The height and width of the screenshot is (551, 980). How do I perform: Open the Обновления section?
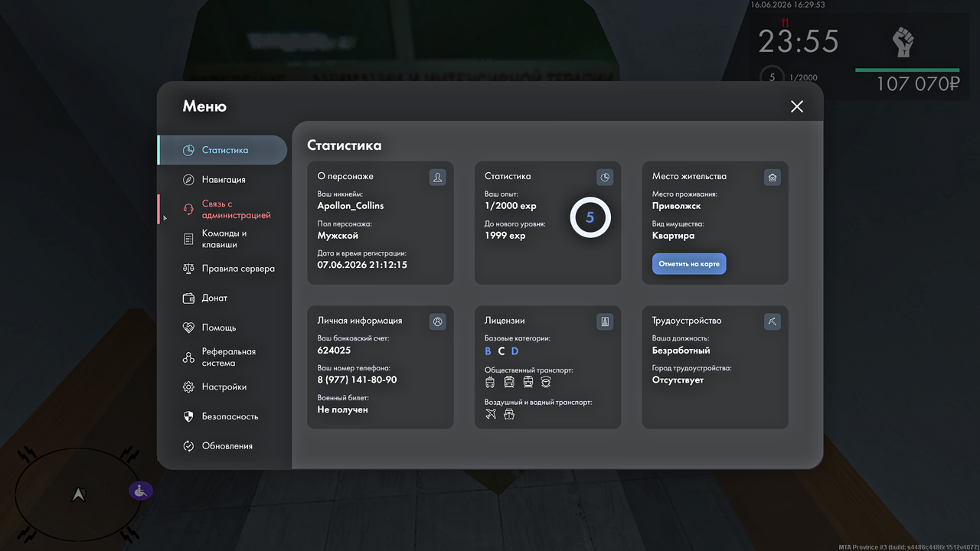pos(223,446)
